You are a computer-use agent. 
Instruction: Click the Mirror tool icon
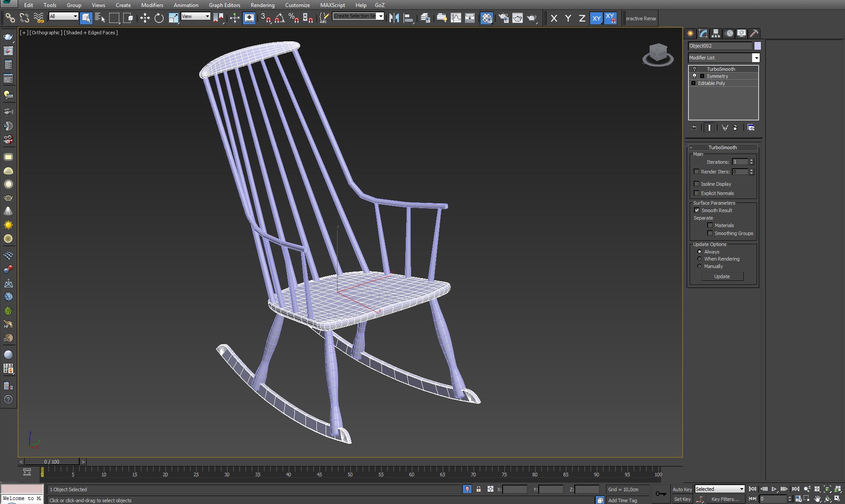[394, 18]
